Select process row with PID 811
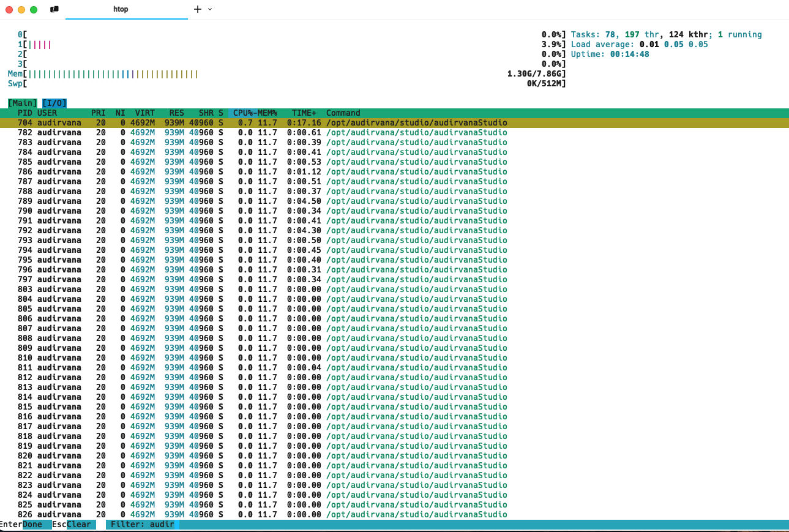 pyautogui.click(x=245, y=367)
